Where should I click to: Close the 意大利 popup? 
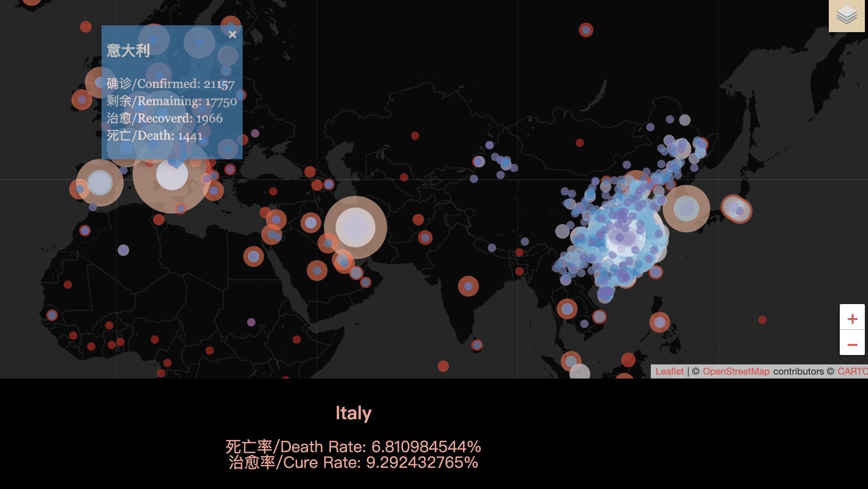[x=232, y=34]
